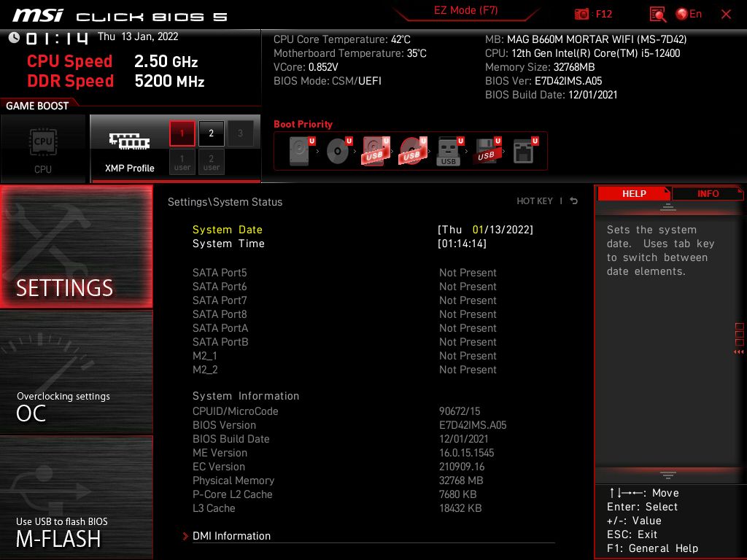This screenshot has height=560, width=747.
Task: Close the BIOS with the X icon
Action: tap(726, 15)
